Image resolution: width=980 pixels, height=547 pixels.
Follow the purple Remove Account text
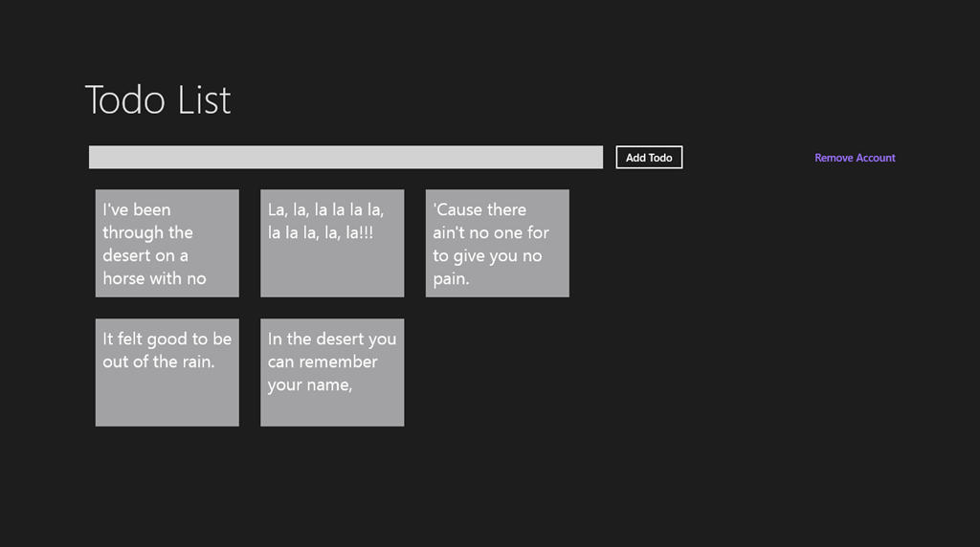tap(855, 158)
